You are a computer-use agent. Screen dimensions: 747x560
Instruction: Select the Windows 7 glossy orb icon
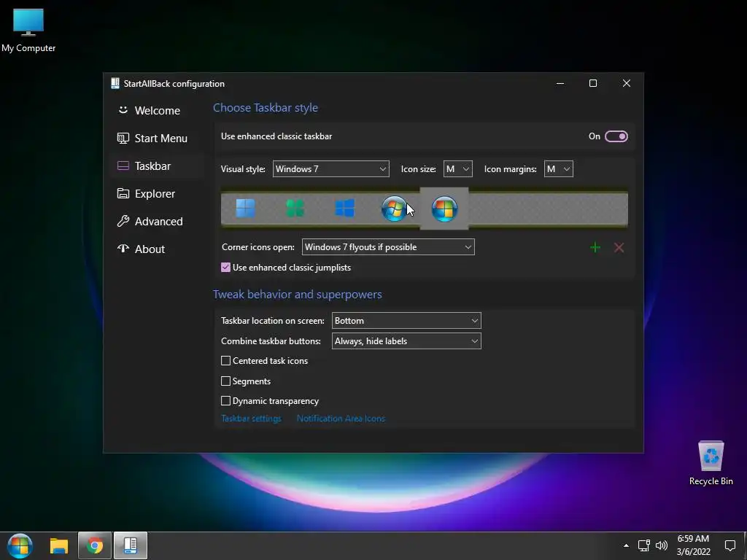click(x=394, y=209)
